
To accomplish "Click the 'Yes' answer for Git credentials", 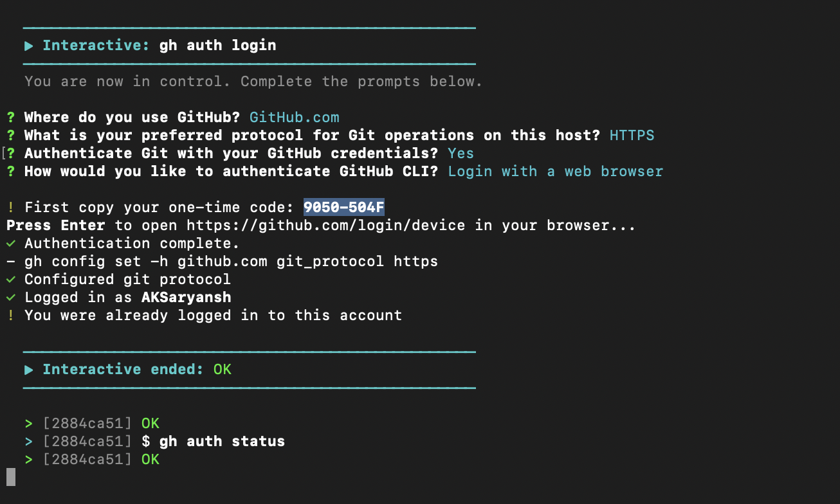I will (x=461, y=154).
